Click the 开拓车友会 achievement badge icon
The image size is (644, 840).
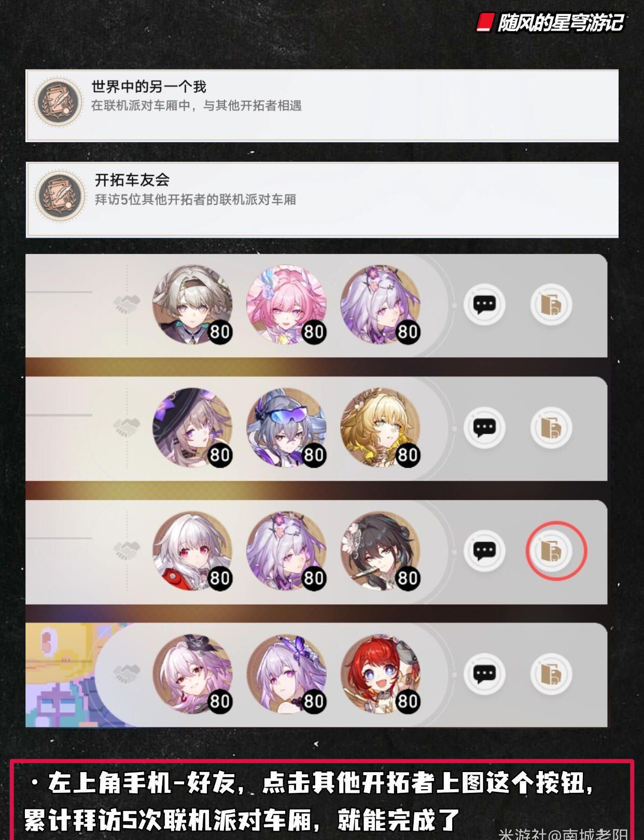point(60,195)
